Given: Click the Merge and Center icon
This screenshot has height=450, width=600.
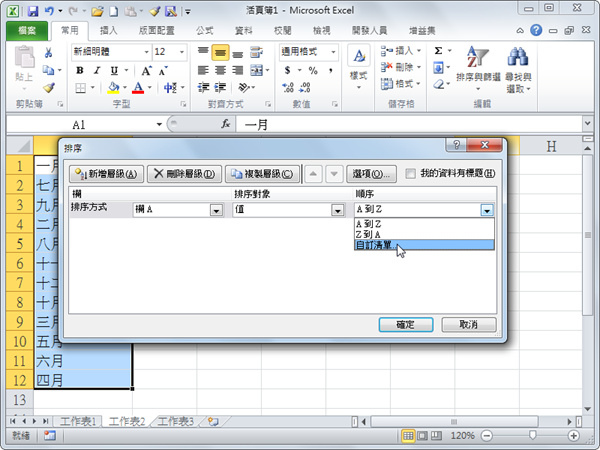Looking at the screenshot, I should [256, 70].
